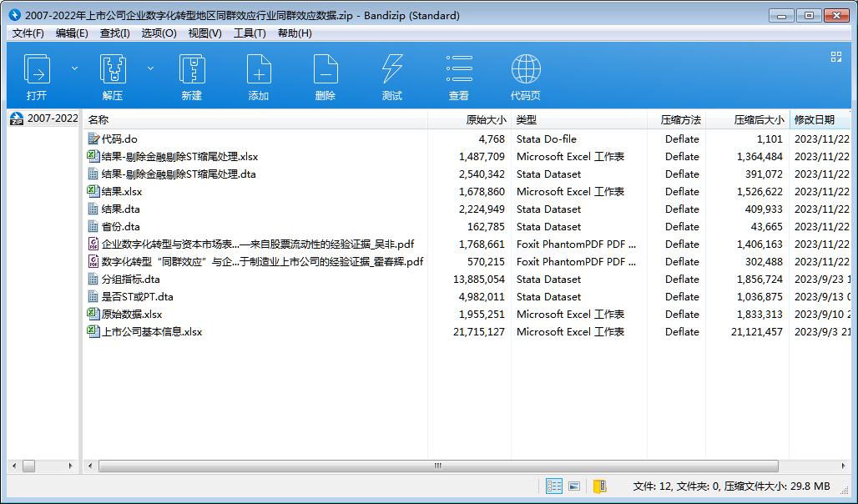Minimize the Bandizip window
This screenshot has width=858, height=504.
[x=781, y=16]
